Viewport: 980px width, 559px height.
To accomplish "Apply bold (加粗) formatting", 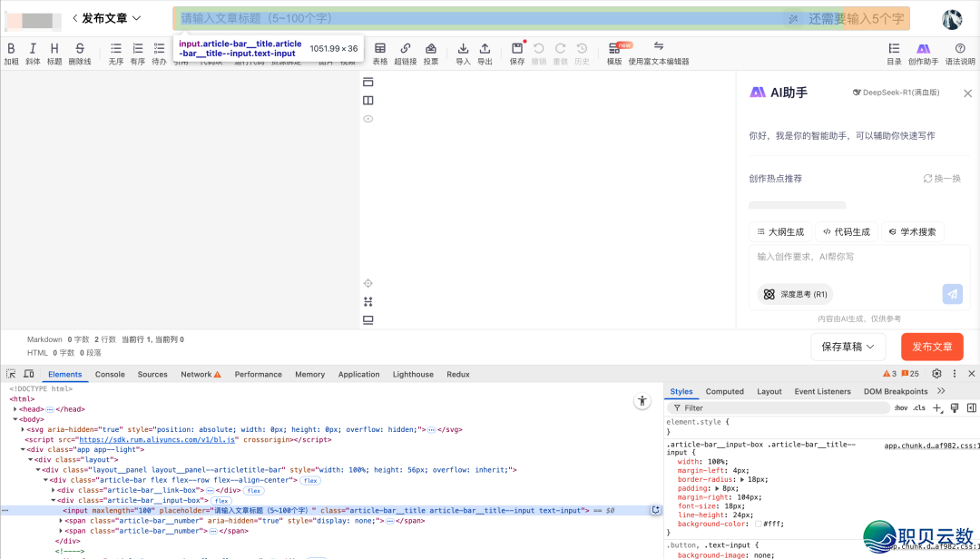I will [x=11, y=49].
